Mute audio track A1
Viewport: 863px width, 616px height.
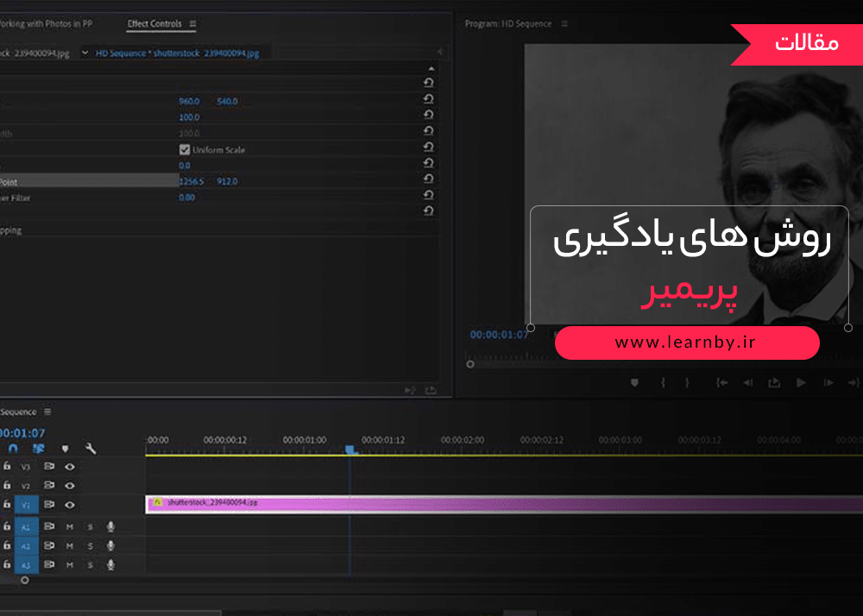coord(69,527)
